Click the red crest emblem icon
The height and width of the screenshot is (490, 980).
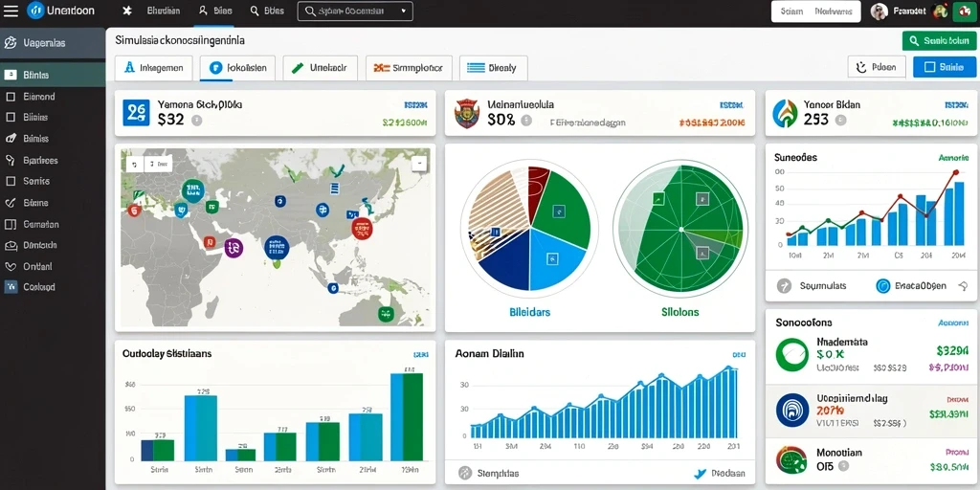tap(466, 114)
